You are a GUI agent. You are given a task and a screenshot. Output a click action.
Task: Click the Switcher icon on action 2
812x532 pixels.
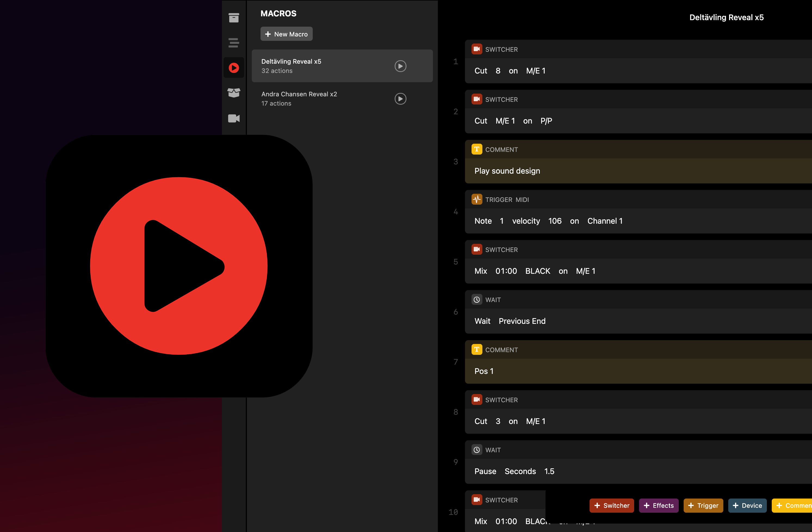tap(477, 99)
